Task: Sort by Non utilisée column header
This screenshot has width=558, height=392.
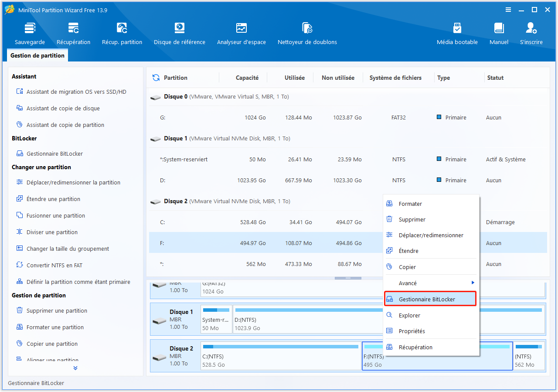Action: click(x=338, y=78)
